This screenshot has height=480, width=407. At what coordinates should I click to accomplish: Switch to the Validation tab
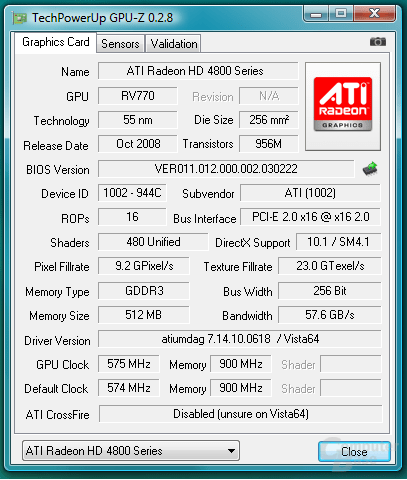(173, 44)
